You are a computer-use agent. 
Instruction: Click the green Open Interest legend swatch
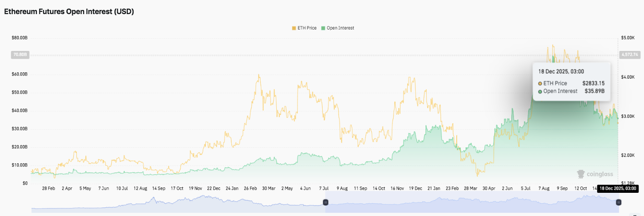[323, 28]
